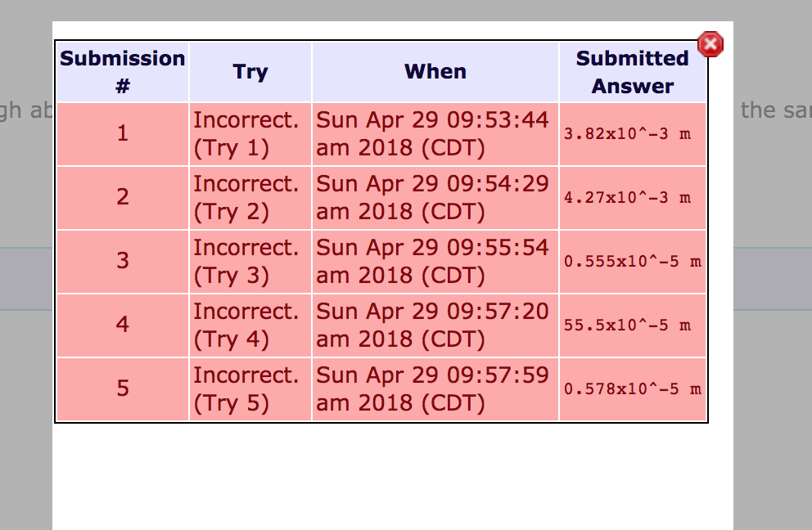
Task: Click the answer "0.578x10^-5 m"
Action: pyautogui.click(x=632, y=389)
